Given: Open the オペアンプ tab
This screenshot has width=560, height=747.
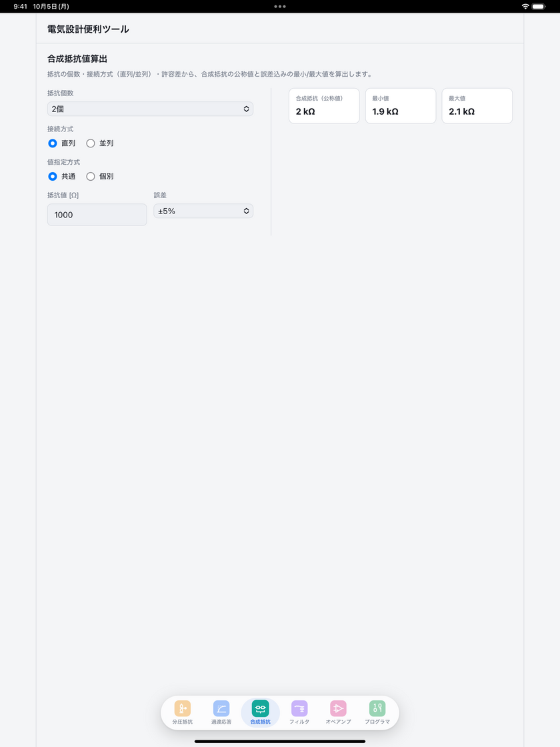Looking at the screenshot, I should click(x=338, y=713).
